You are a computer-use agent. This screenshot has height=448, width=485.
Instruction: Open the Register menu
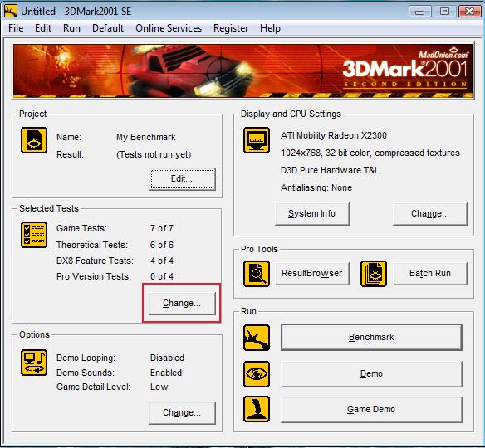231,28
